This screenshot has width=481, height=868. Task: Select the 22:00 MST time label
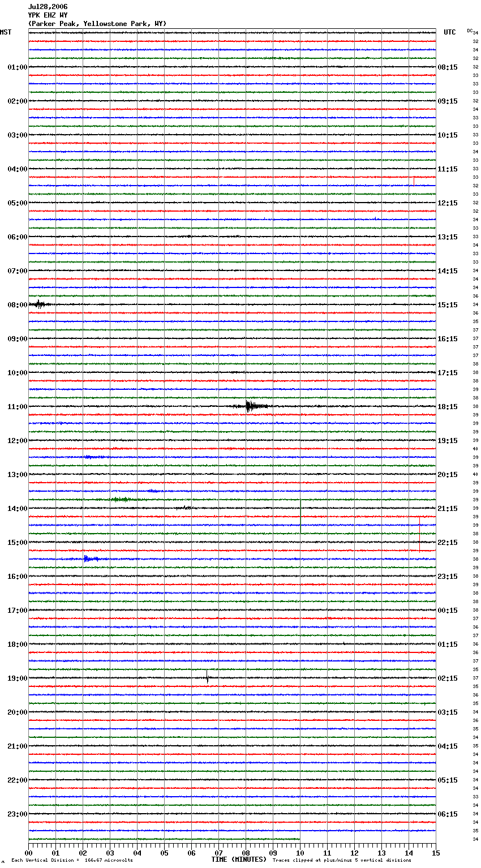(18, 780)
